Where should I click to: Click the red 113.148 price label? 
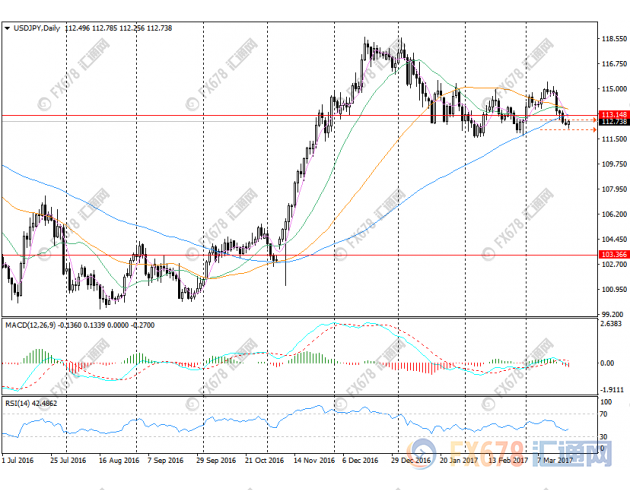611,115
